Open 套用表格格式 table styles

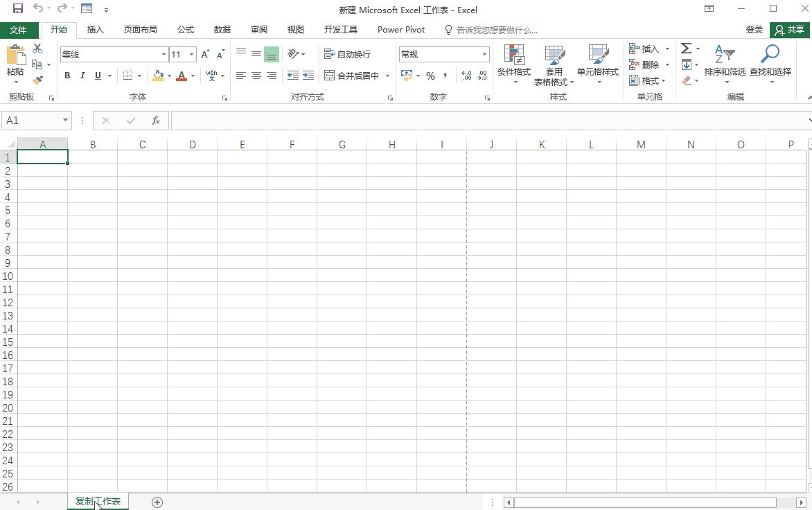(x=554, y=64)
